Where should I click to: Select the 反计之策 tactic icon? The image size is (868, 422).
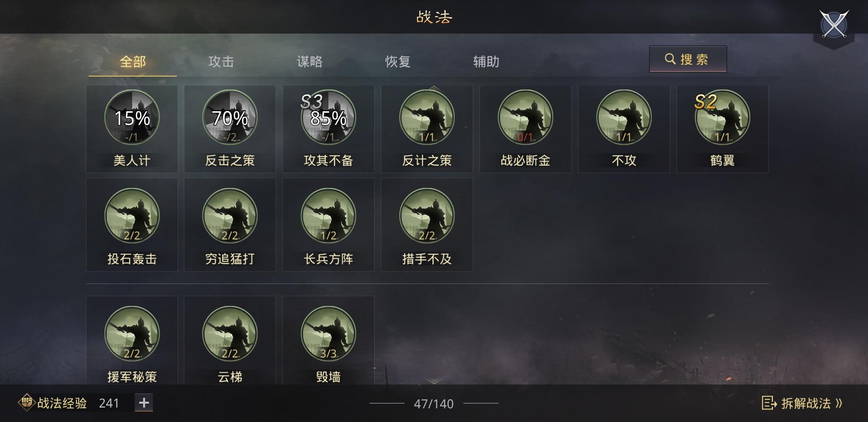point(427,117)
